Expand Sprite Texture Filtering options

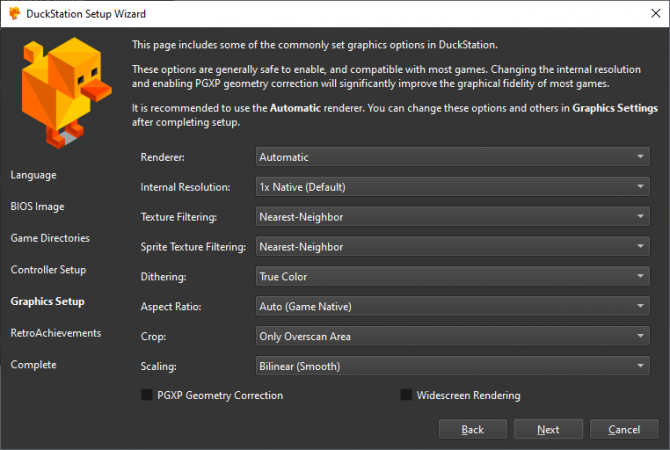click(x=452, y=246)
